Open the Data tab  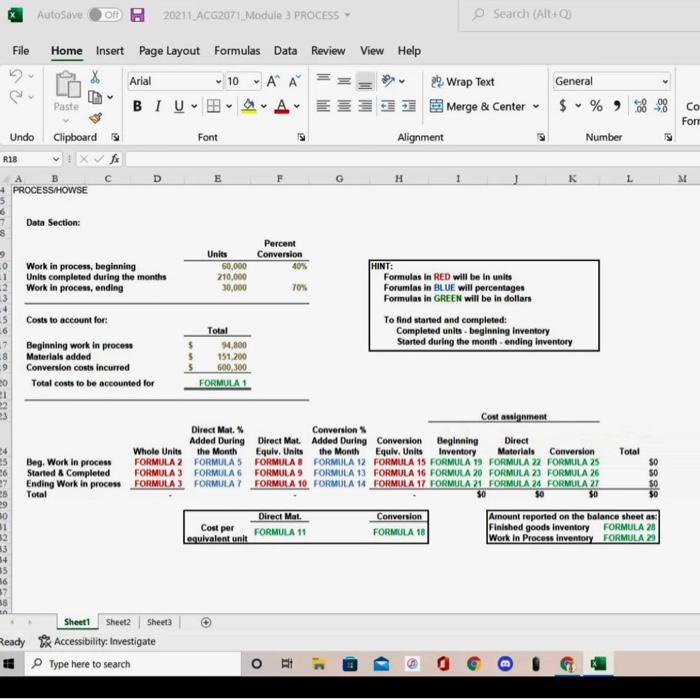[285, 51]
